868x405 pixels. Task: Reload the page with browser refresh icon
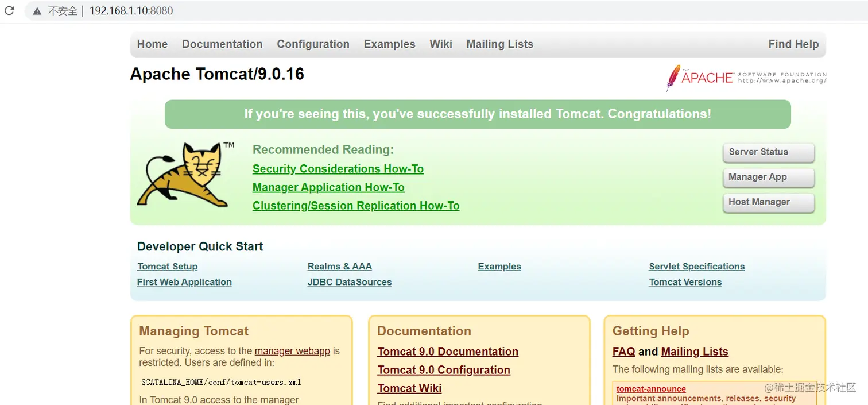click(x=9, y=10)
